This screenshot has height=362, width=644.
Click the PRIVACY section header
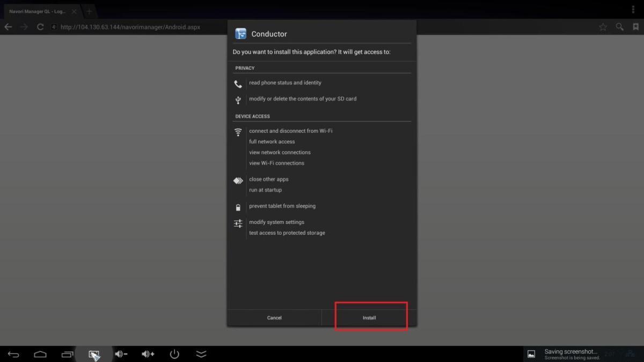pos(245,68)
